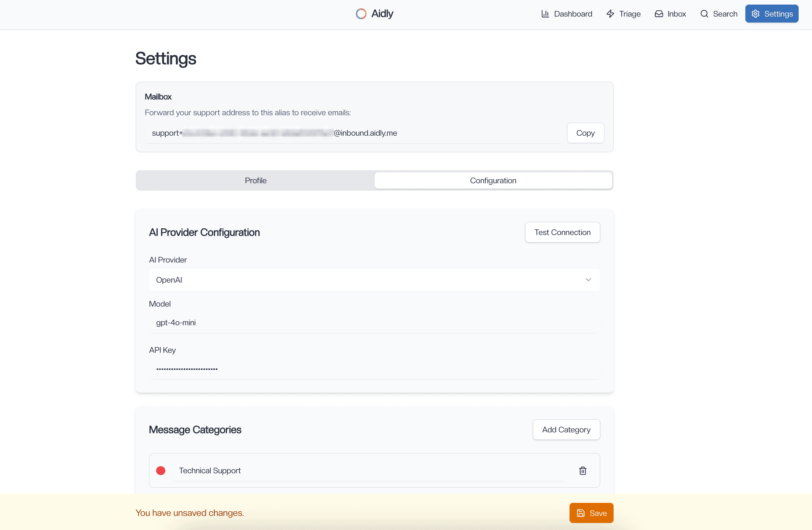Pick color via red Technical Support swatch

pos(161,471)
